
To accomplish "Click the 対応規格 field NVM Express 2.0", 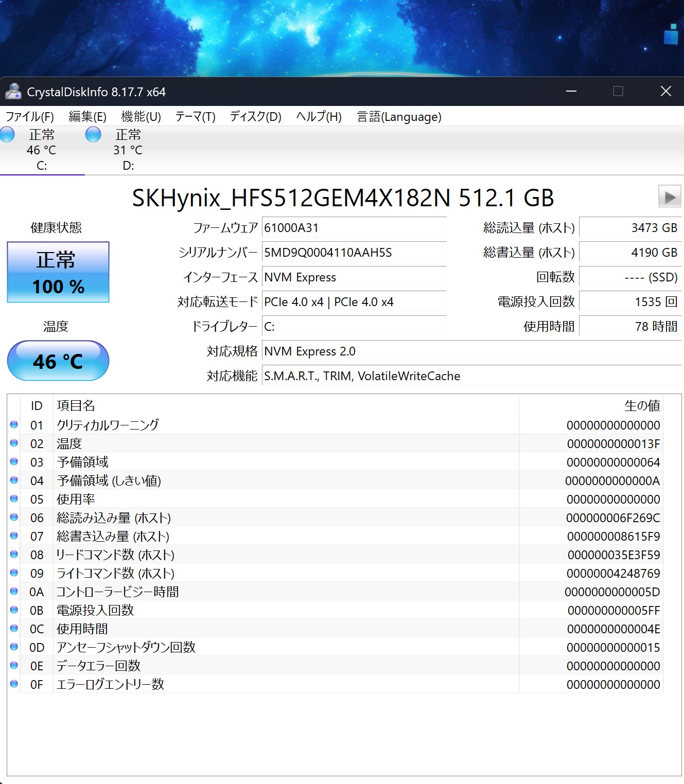I will point(471,351).
